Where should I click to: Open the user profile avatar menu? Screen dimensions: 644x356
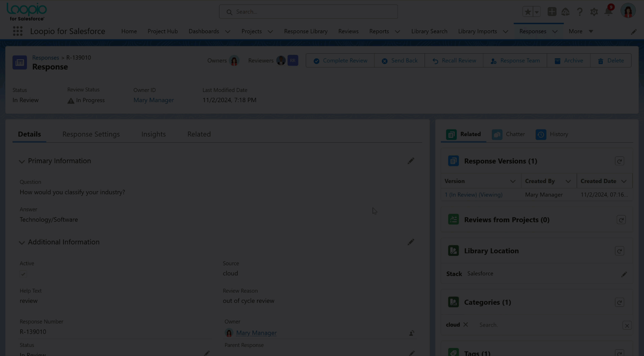coord(628,11)
